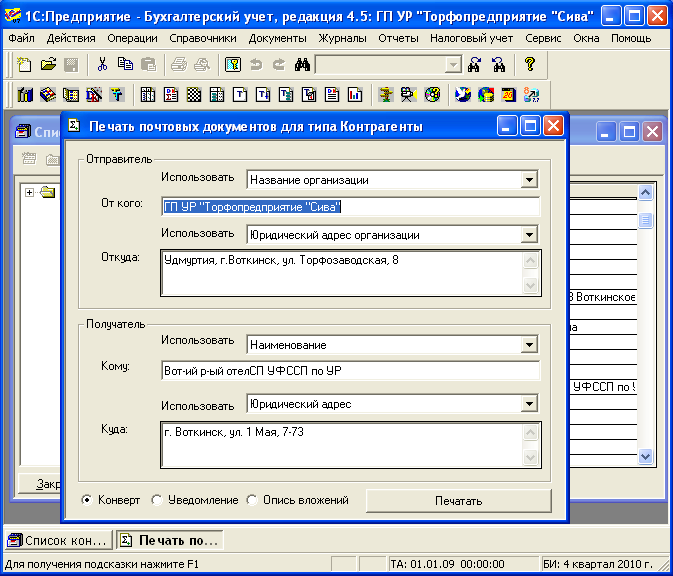Open the Помощь menu
Image resolution: width=673 pixels, height=576 pixels.
[x=631, y=39]
